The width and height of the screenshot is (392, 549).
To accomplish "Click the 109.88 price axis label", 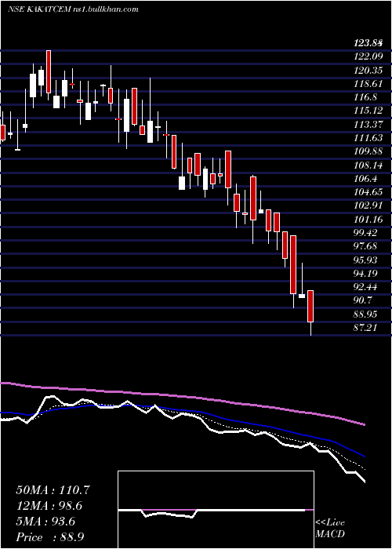I will point(368,151).
